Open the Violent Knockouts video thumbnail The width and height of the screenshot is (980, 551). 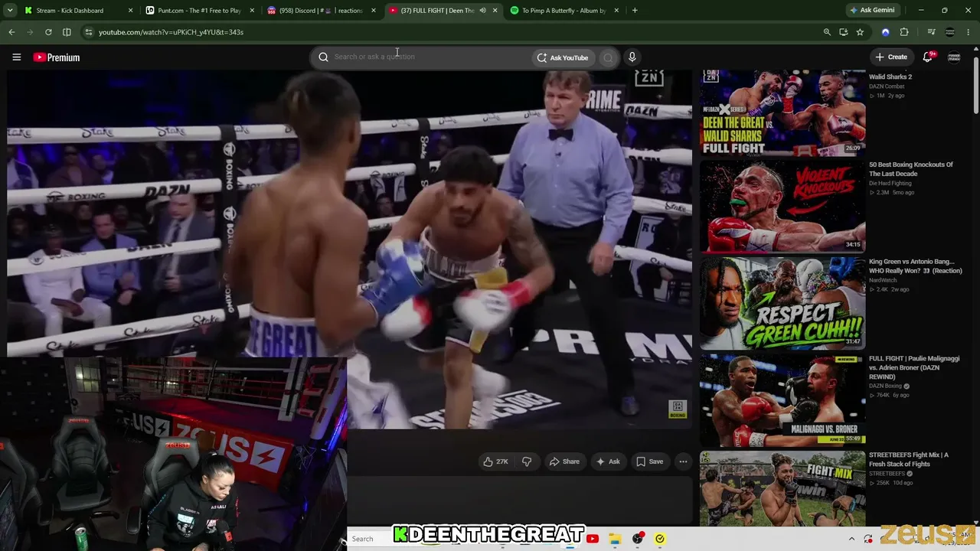[x=782, y=206]
